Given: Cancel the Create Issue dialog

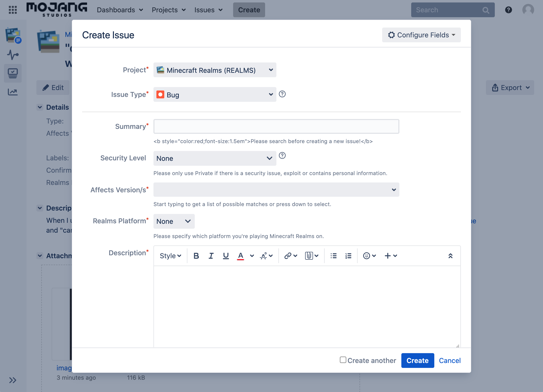Looking at the screenshot, I should pyautogui.click(x=450, y=360).
